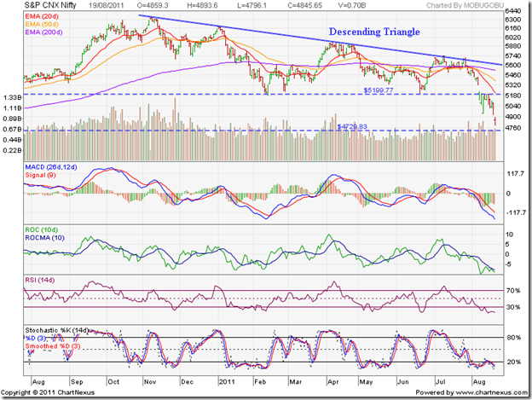Select the date 19/08/2011 in header

coord(107,5)
